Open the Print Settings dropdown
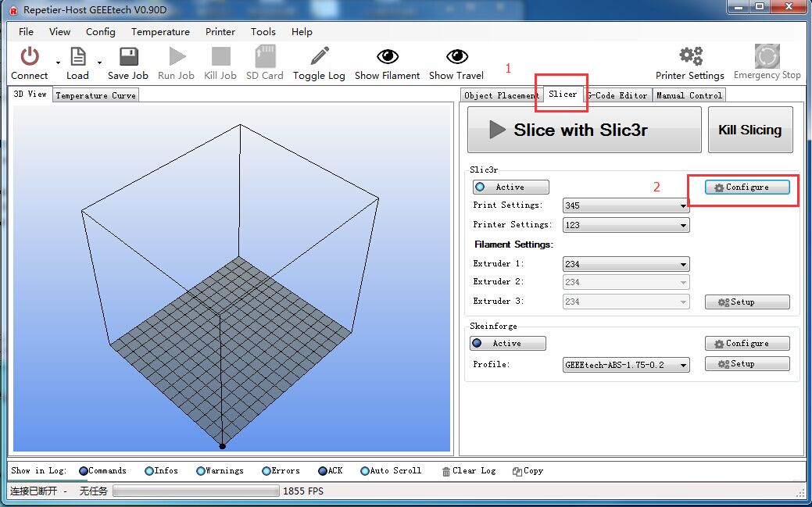 click(x=625, y=205)
